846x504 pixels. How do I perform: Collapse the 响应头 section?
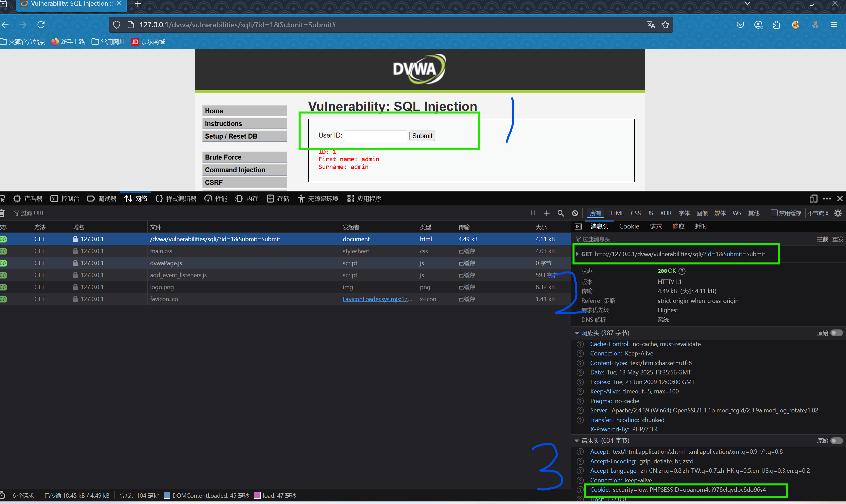pos(577,333)
